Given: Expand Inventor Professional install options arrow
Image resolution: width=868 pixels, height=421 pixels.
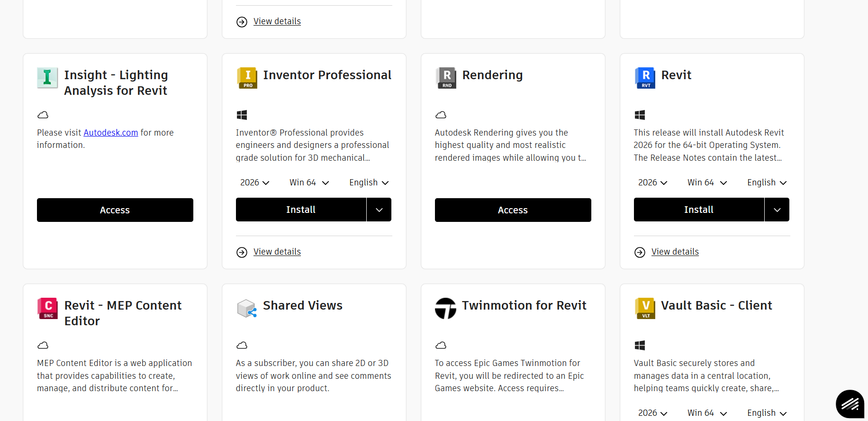Looking at the screenshot, I should [379, 210].
